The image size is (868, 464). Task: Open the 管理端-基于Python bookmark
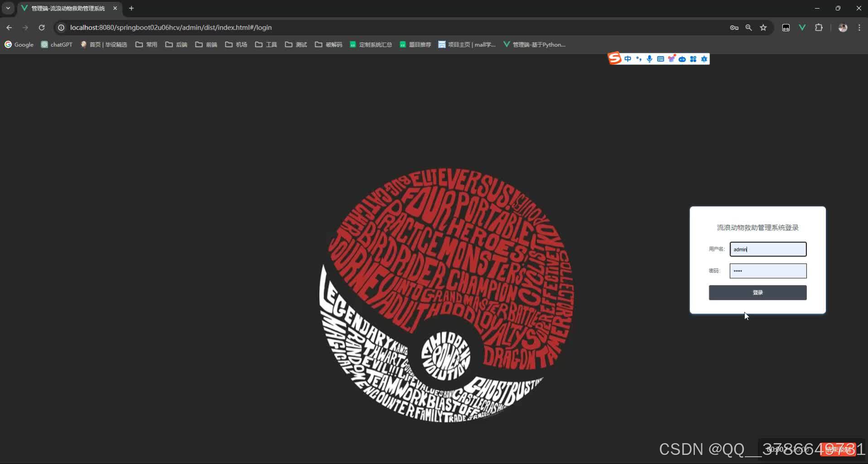[535, 44]
